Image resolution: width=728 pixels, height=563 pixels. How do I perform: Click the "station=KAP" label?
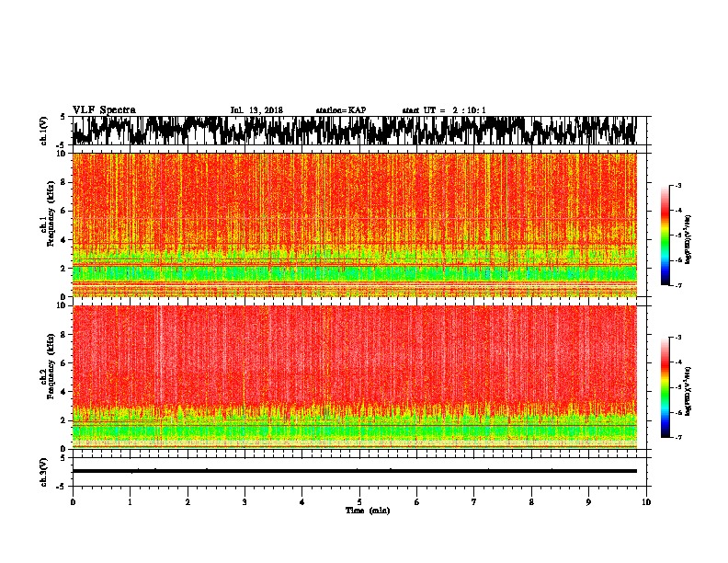341,110
